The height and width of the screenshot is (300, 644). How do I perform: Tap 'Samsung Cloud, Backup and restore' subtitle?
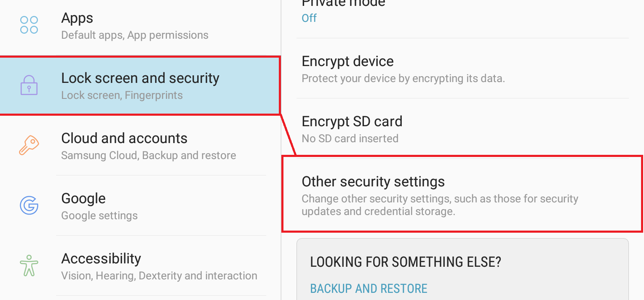148,155
